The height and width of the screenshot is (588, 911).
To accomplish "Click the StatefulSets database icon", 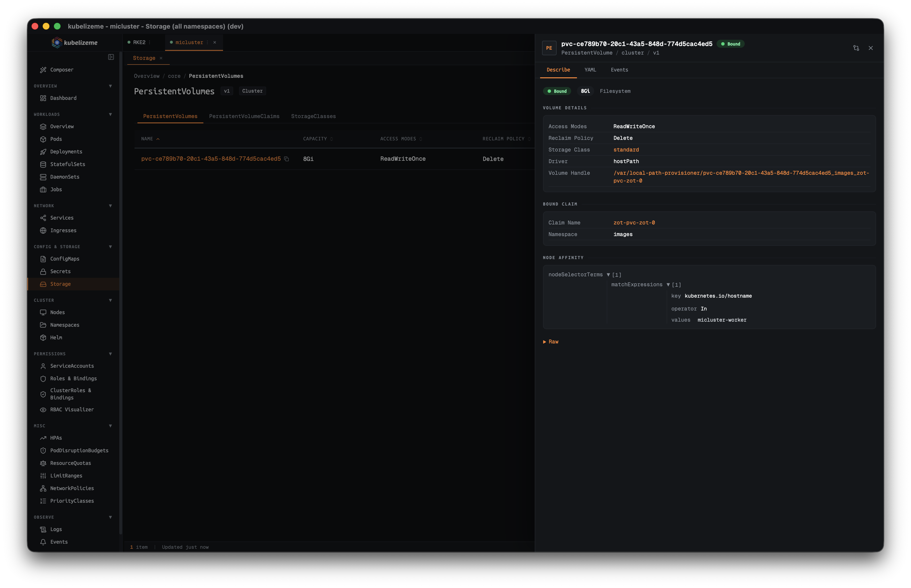I will tap(43, 164).
